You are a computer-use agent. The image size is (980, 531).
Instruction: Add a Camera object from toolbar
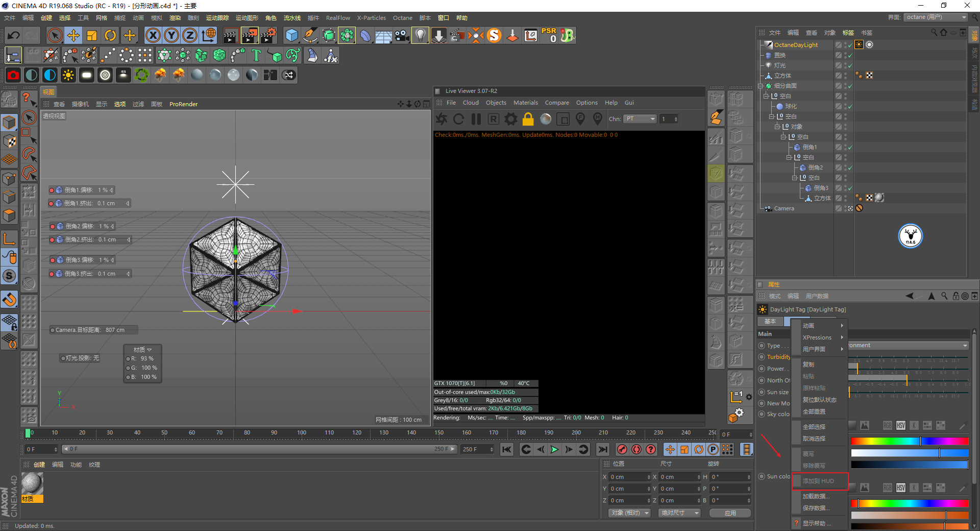(402, 35)
